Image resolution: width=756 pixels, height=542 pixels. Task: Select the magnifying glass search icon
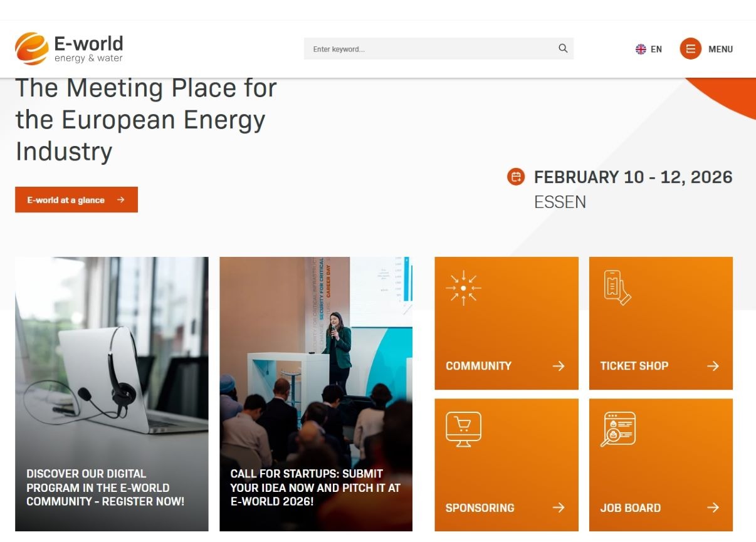click(x=562, y=48)
